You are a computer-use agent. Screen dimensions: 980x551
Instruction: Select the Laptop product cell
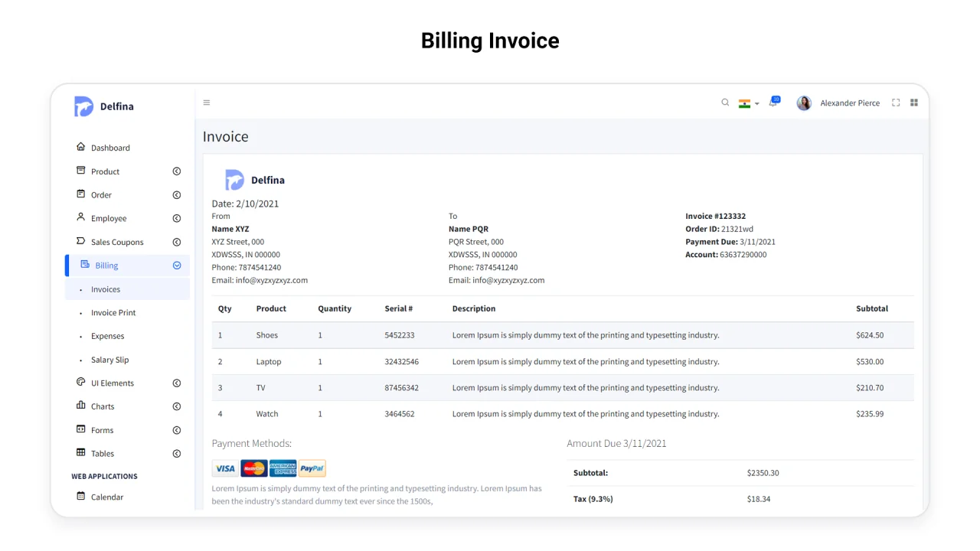point(269,361)
